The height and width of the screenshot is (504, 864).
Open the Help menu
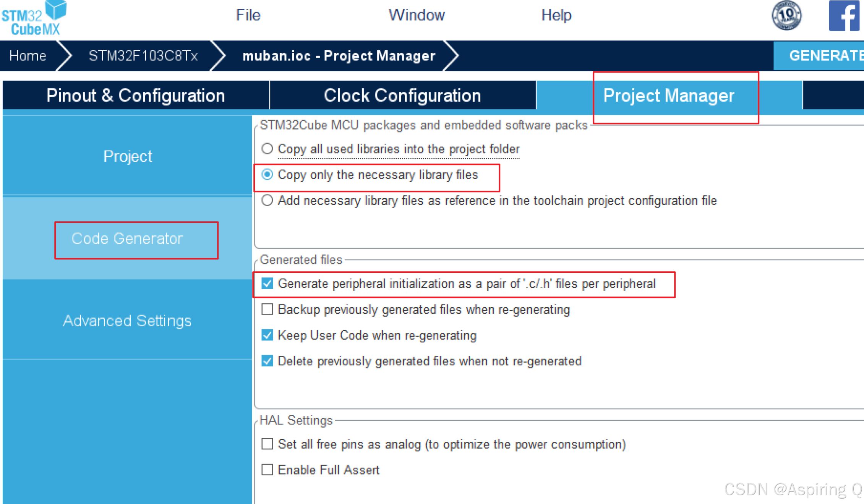(x=556, y=15)
